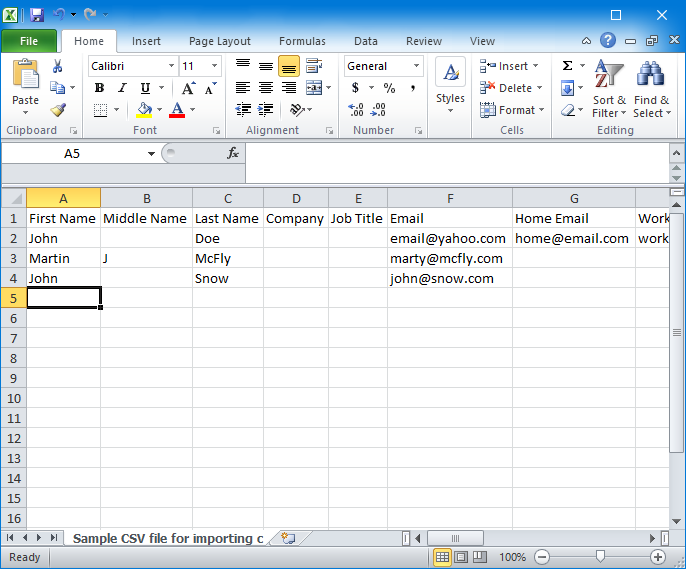Open Sort & Filter menu

tap(609, 89)
